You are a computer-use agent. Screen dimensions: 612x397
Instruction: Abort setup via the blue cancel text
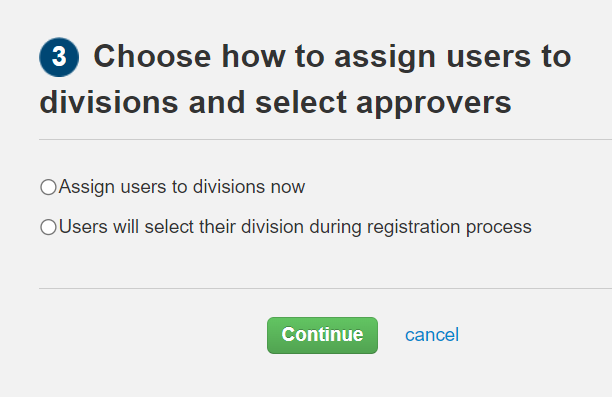tap(432, 335)
